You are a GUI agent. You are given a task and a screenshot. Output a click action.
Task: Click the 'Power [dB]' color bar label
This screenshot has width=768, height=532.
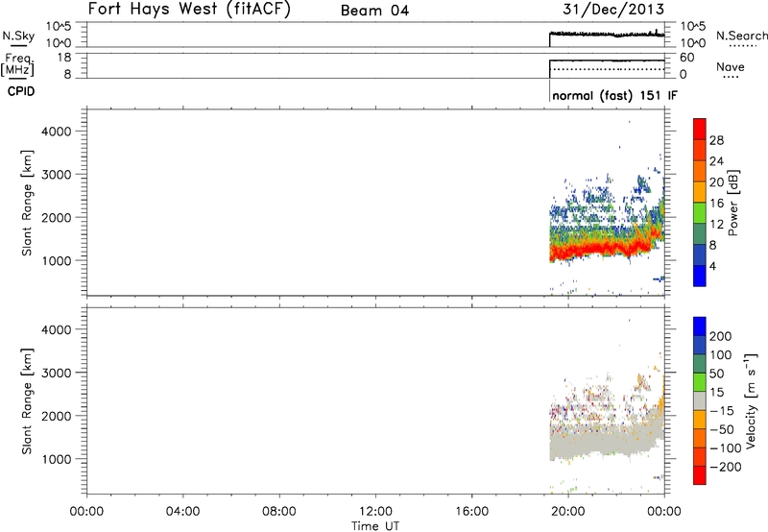pos(732,203)
